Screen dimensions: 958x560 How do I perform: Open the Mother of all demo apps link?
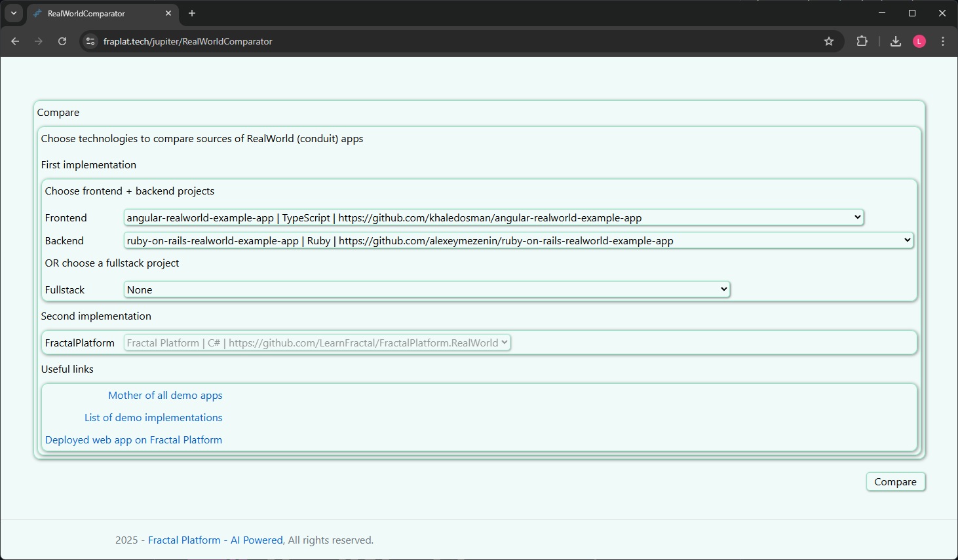click(165, 395)
